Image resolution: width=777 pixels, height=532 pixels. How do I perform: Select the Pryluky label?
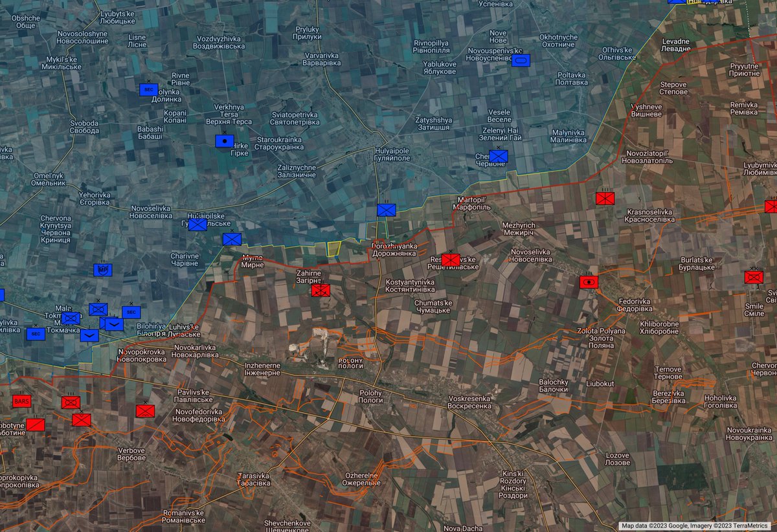coord(308,34)
